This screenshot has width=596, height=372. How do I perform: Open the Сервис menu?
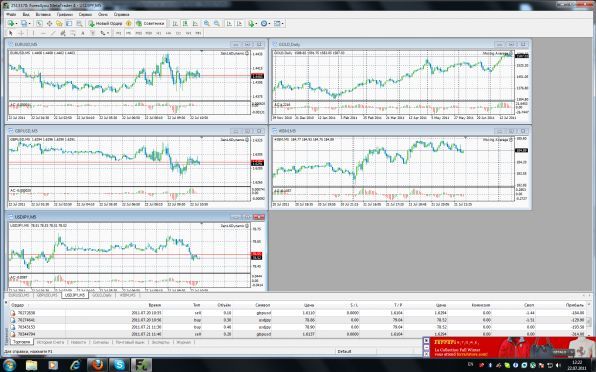[85, 14]
